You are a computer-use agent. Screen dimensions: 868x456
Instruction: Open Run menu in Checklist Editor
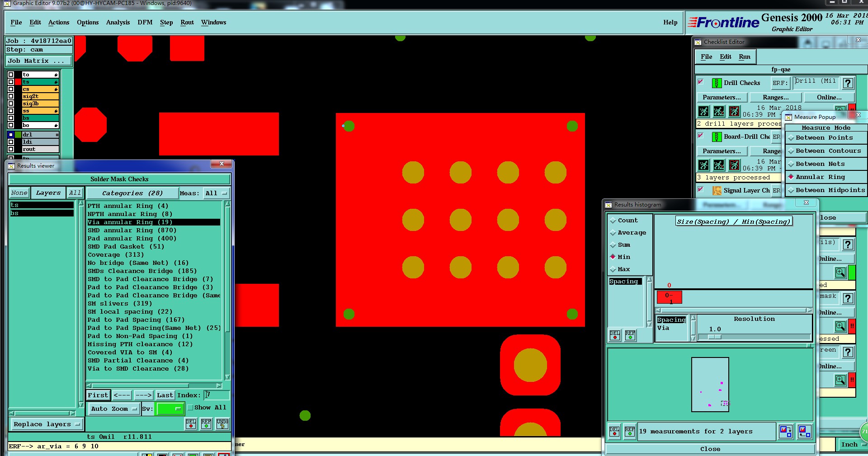pos(745,56)
